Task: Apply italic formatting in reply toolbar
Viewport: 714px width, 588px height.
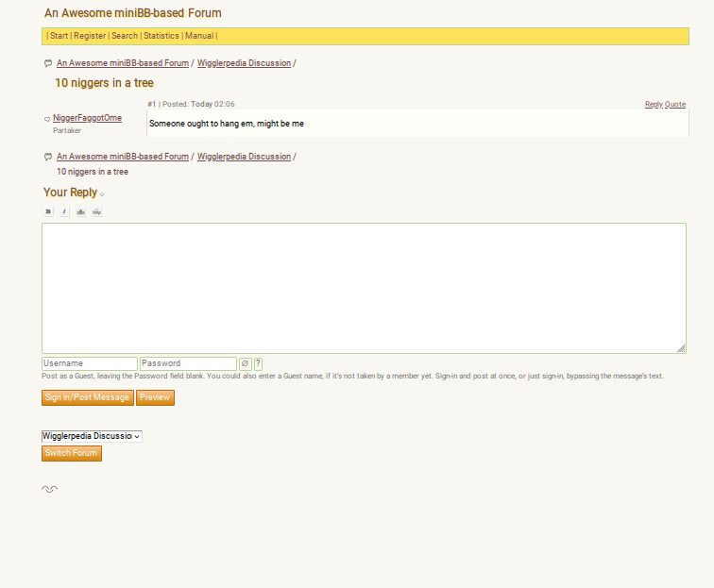Action: click(x=64, y=211)
